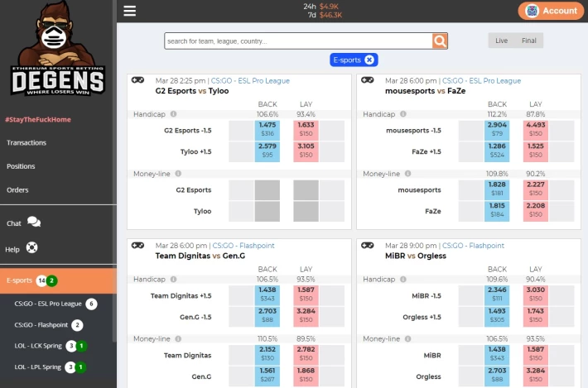Remove the E-sports filter tag
Image resolution: width=588 pixels, height=388 pixels.
369,60
